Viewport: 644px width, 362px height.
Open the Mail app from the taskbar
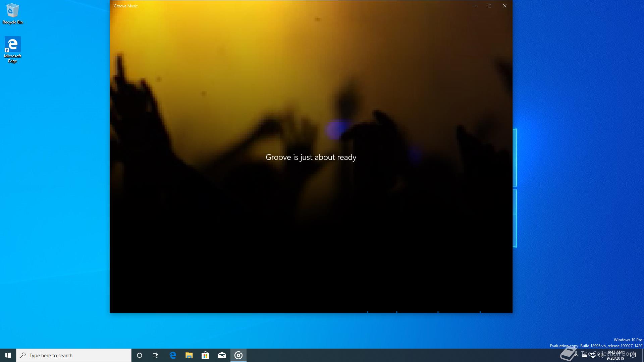222,355
